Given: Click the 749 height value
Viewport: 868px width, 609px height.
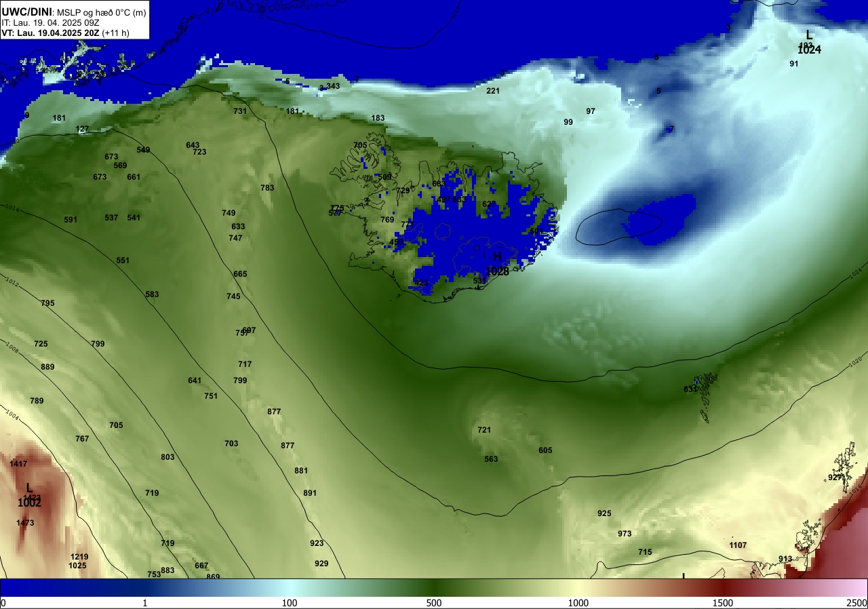Looking at the screenshot, I should (229, 213).
